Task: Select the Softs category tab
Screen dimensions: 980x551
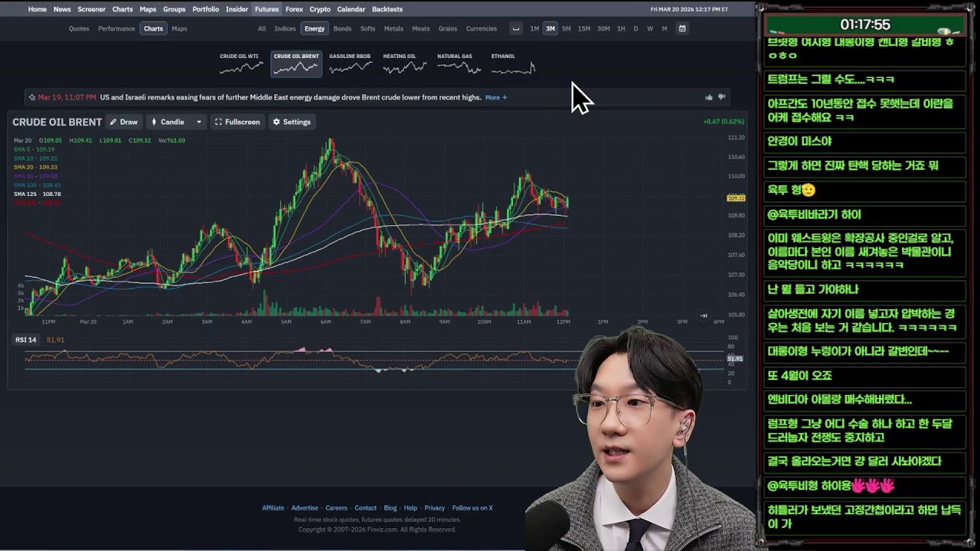Action: [367, 28]
